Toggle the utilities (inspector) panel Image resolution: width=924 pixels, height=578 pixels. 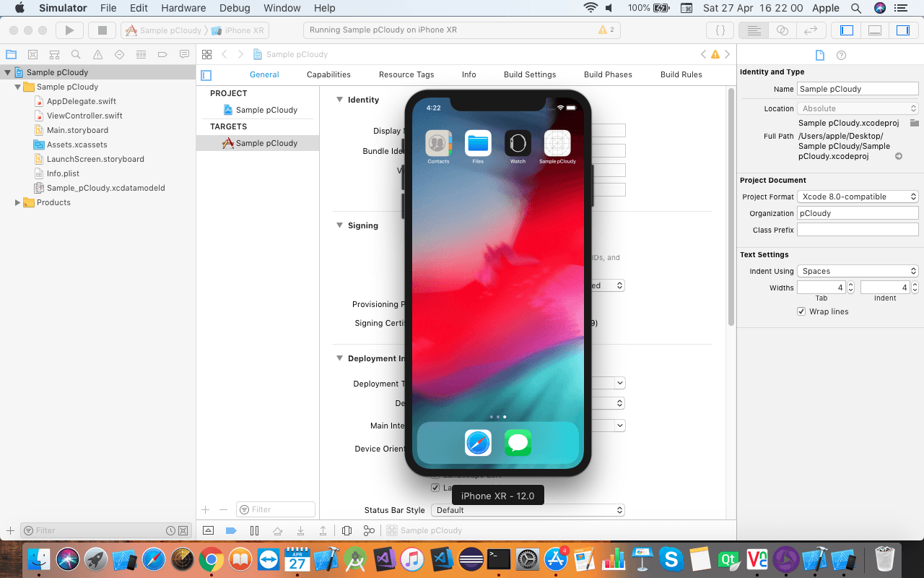(902, 30)
